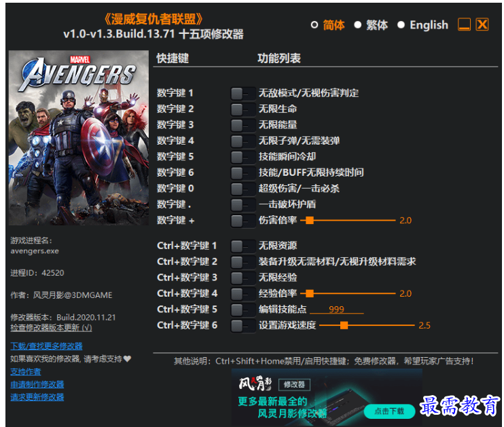Select the 简体 language radio button
The height and width of the screenshot is (427, 504).
pyautogui.click(x=314, y=24)
